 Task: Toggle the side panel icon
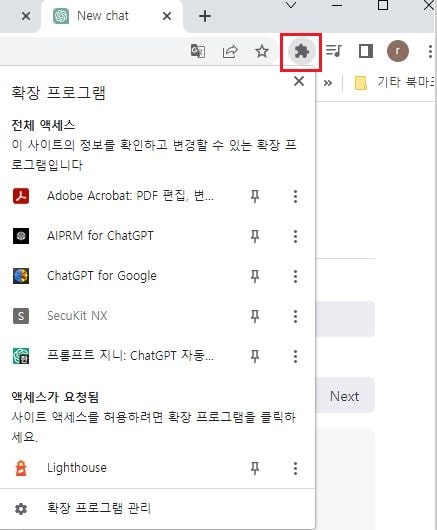click(x=366, y=51)
